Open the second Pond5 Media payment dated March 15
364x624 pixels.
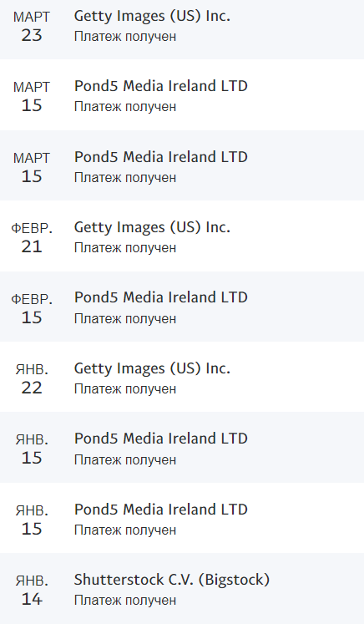[x=182, y=165]
